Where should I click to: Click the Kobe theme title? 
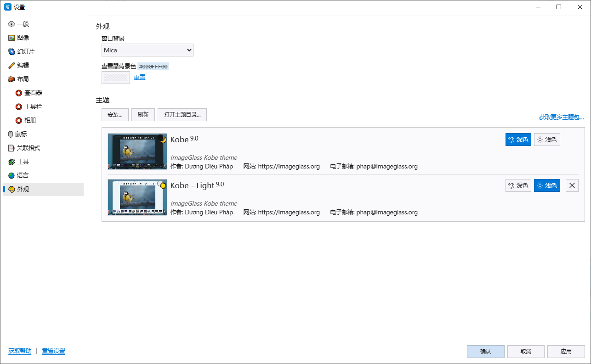point(179,140)
